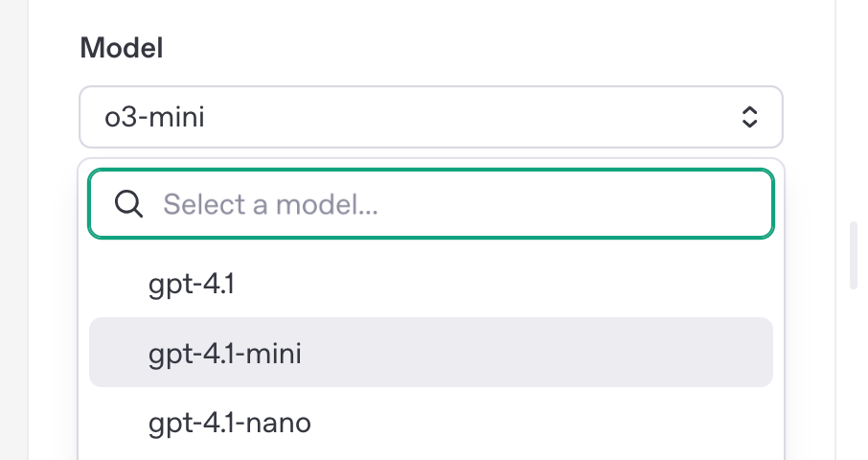Select the highlighted gpt-4.1-mini row

431,353
